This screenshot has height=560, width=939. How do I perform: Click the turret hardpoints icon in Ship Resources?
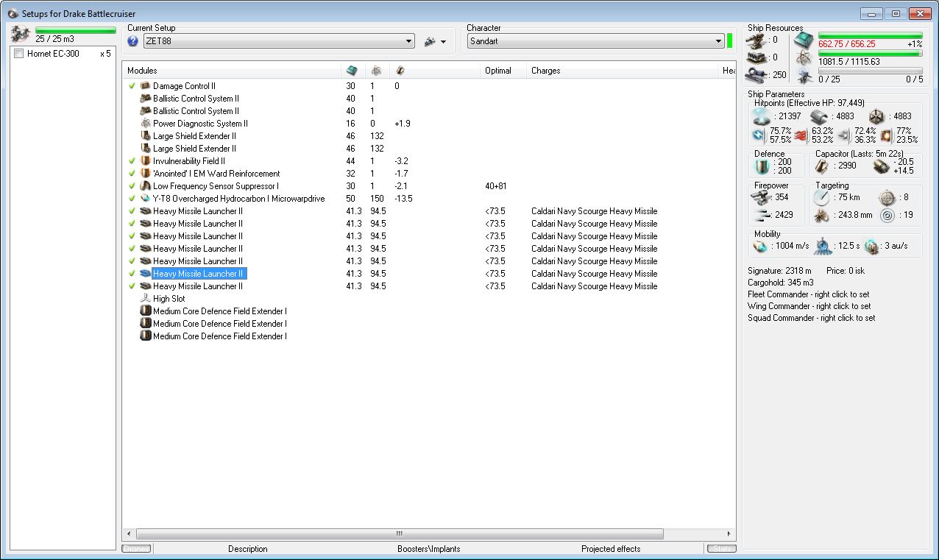(757, 40)
